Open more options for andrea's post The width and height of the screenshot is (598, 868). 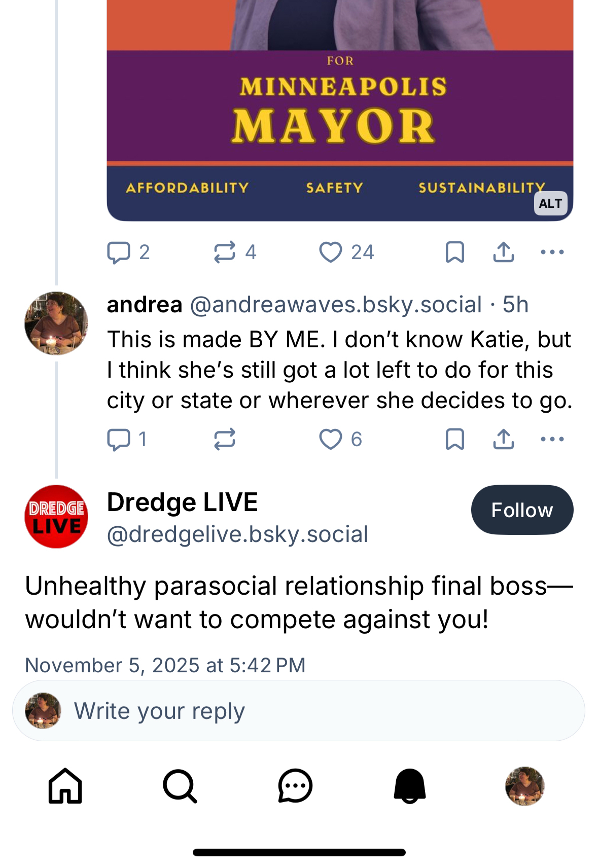pyautogui.click(x=552, y=439)
